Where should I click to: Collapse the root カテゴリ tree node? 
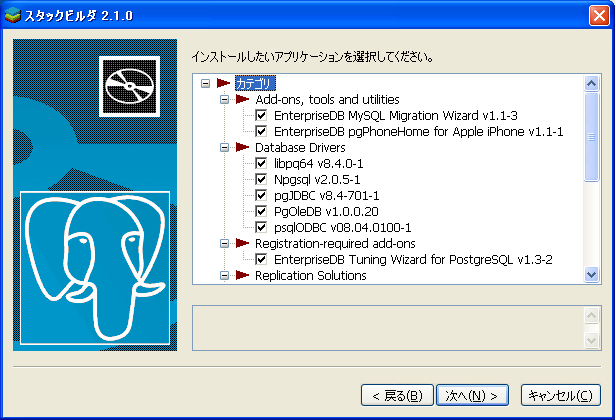coord(205,83)
